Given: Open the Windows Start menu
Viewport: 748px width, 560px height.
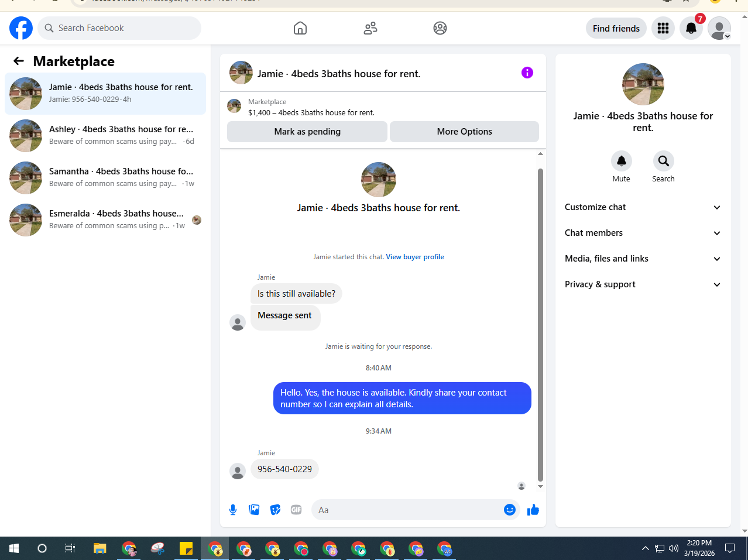Looking at the screenshot, I should [14, 548].
